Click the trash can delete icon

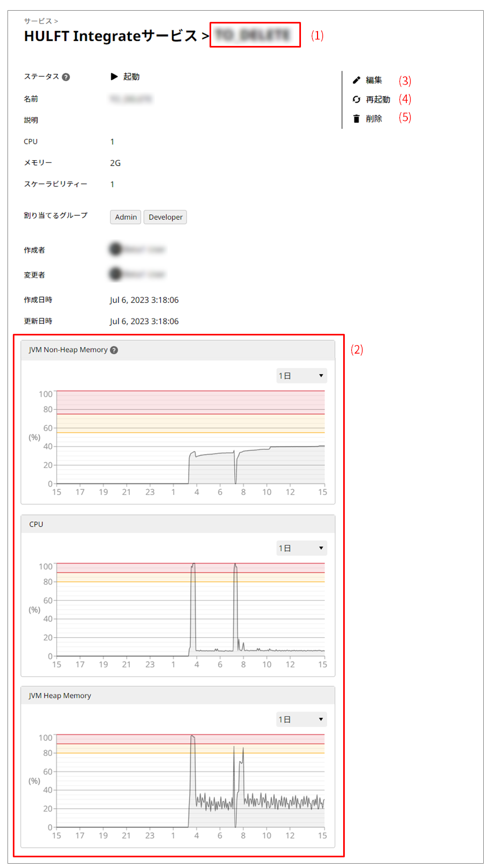pyautogui.click(x=357, y=119)
